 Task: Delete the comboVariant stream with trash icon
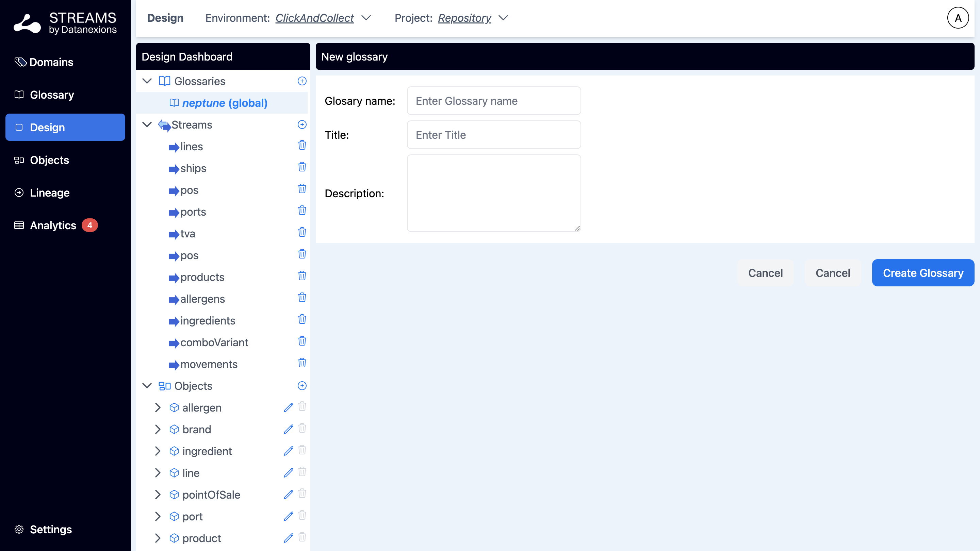[302, 341]
